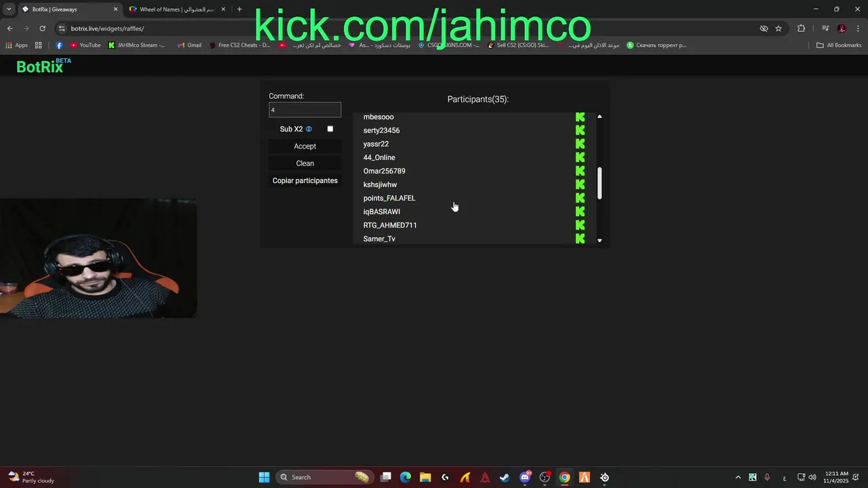Select participant iqBASRAWI
This screenshot has width=868, height=488.
[382, 211]
